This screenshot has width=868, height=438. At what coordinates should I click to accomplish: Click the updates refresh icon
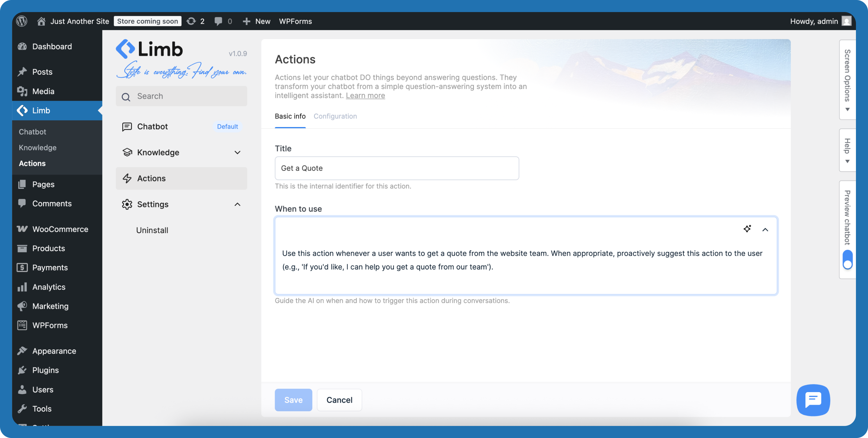point(191,21)
